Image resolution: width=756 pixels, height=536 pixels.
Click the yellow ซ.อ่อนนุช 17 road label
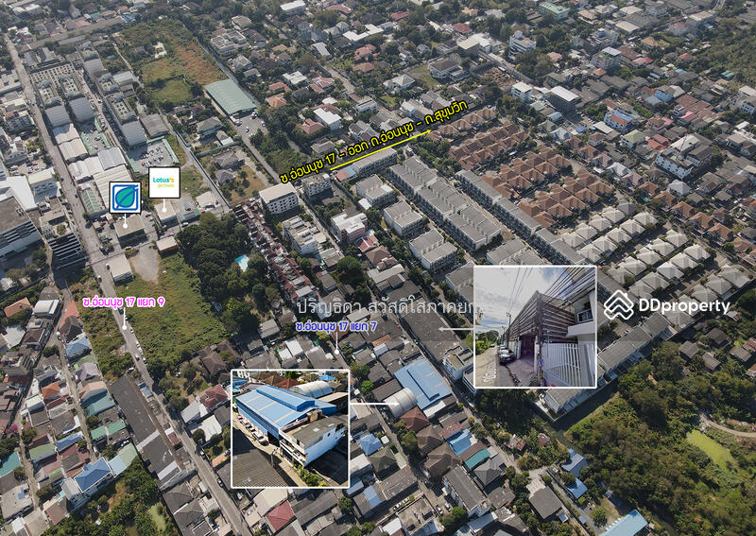click(x=361, y=149)
